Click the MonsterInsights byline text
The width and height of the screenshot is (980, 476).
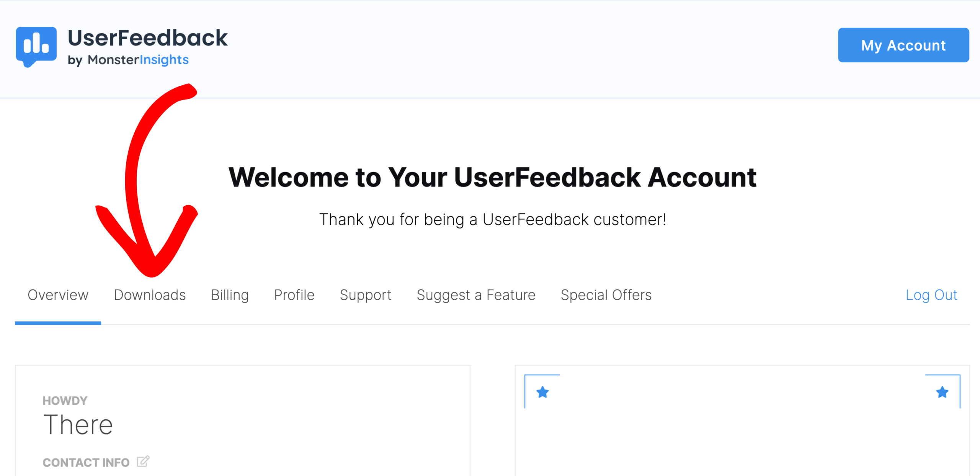(128, 60)
